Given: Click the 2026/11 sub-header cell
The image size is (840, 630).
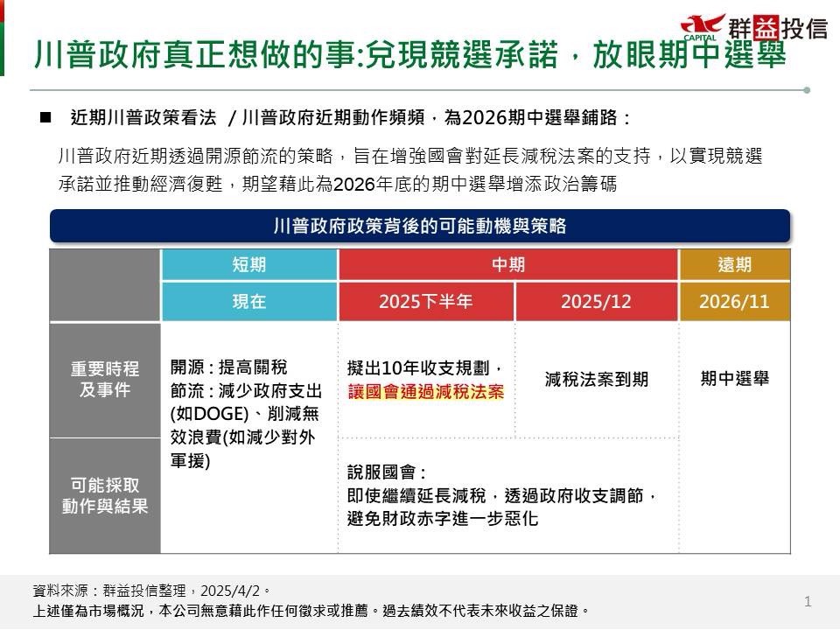Looking at the screenshot, I should click(734, 302).
